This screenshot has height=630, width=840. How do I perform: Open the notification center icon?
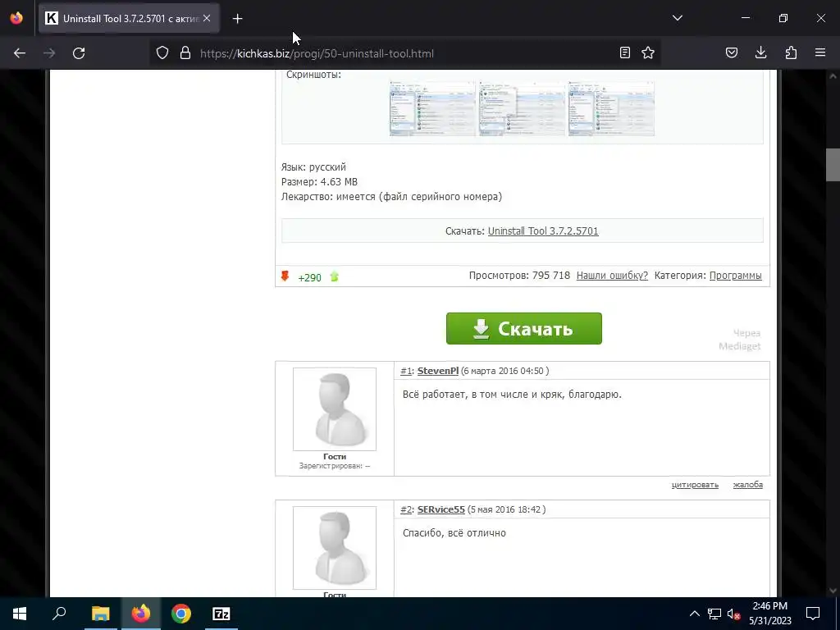tap(813, 614)
